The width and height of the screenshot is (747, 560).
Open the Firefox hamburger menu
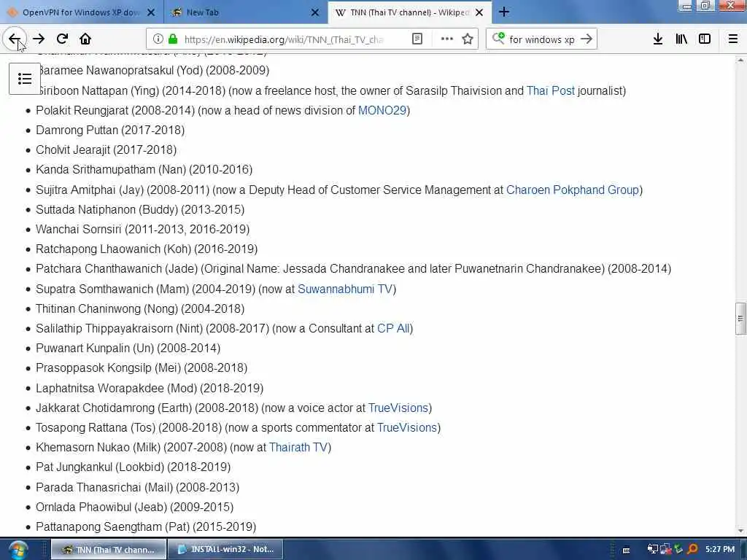tap(733, 39)
